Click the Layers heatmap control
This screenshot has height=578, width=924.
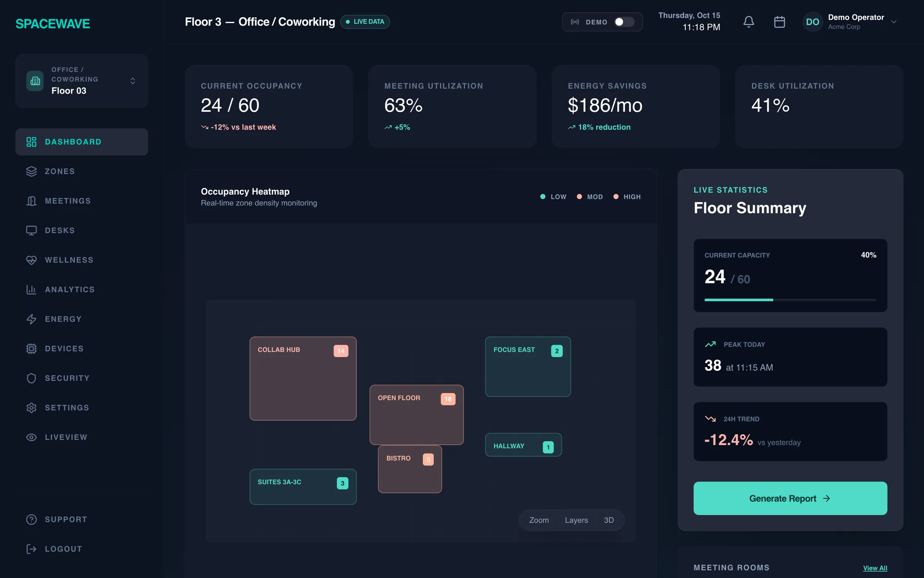(x=576, y=520)
